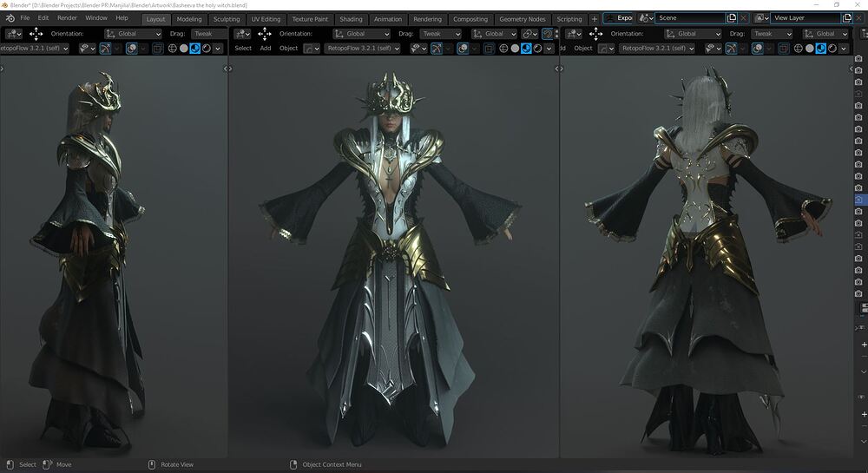Open Object menu in middle viewport
Screen dimensions: 868x473
pos(288,48)
